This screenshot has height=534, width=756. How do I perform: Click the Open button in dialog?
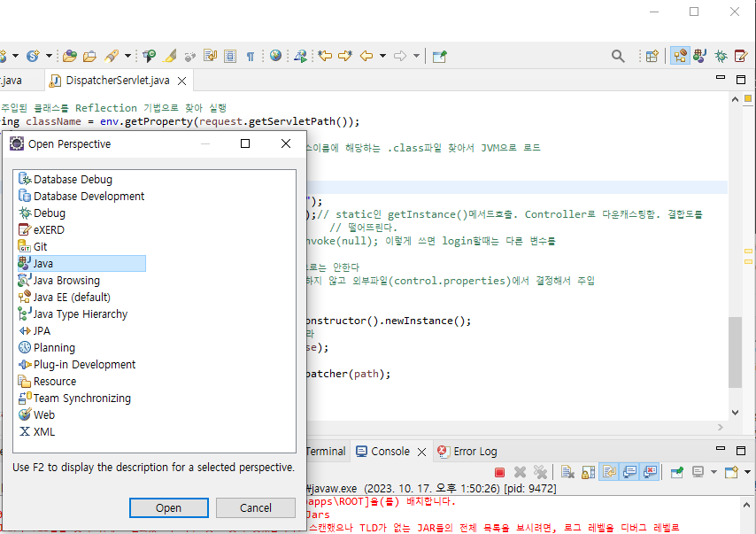coord(169,508)
